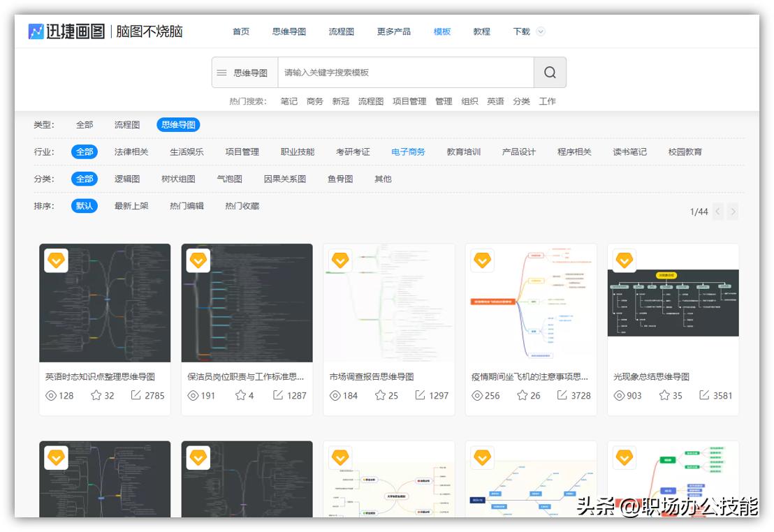Click the VIP crown on 保洁员岗位职责 template
Image resolution: width=774 pixels, height=532 pixels.
(198, 260)
